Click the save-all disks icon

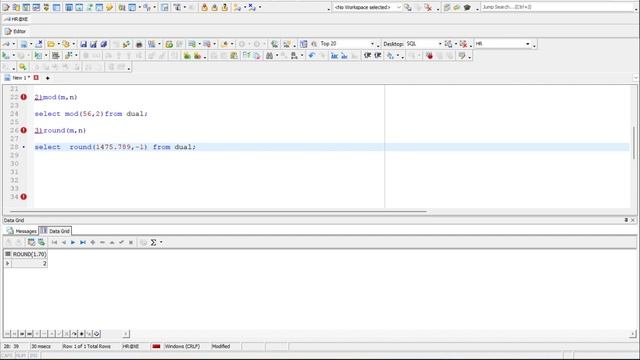104,44
